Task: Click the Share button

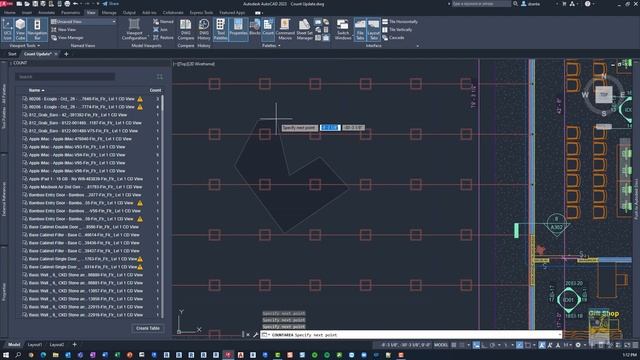Action: (x=110, y=4)
